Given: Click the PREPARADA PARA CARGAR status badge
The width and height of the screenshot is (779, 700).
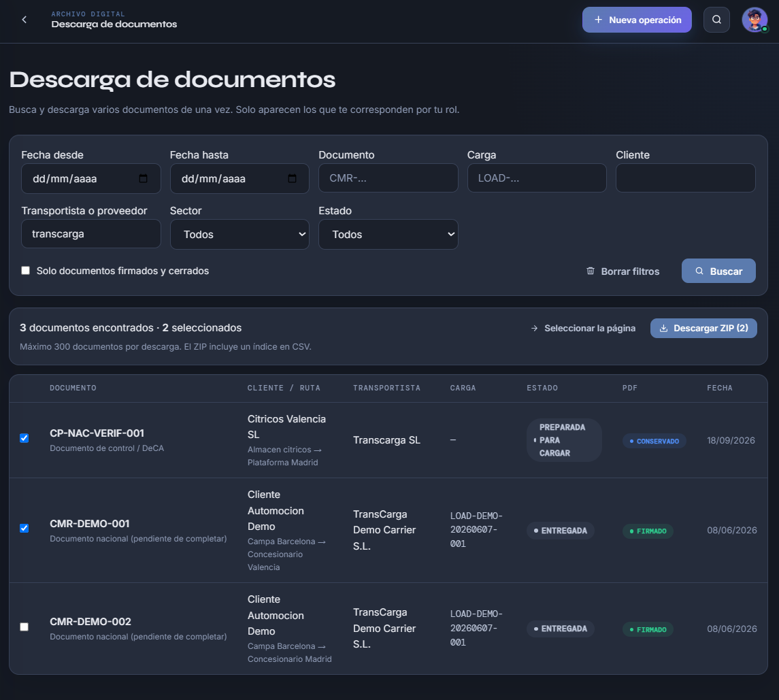Looking at the screenshot, I should click(x=564, y=440).
